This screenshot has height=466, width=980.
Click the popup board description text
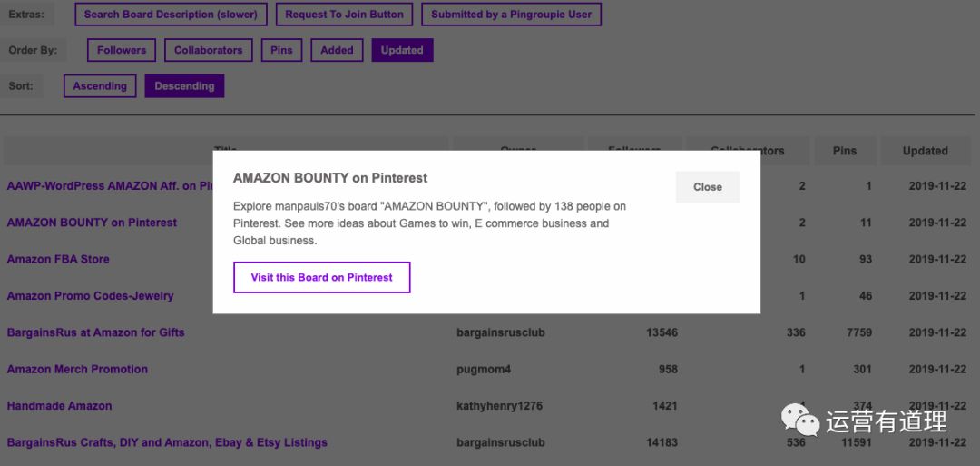(x=430, y=223)
